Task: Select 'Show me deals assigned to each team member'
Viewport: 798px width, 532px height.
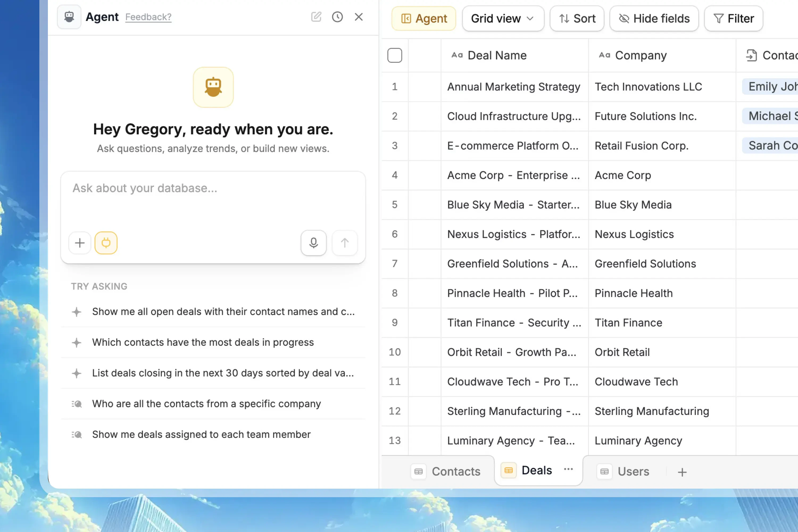Action: click(213, 435)
